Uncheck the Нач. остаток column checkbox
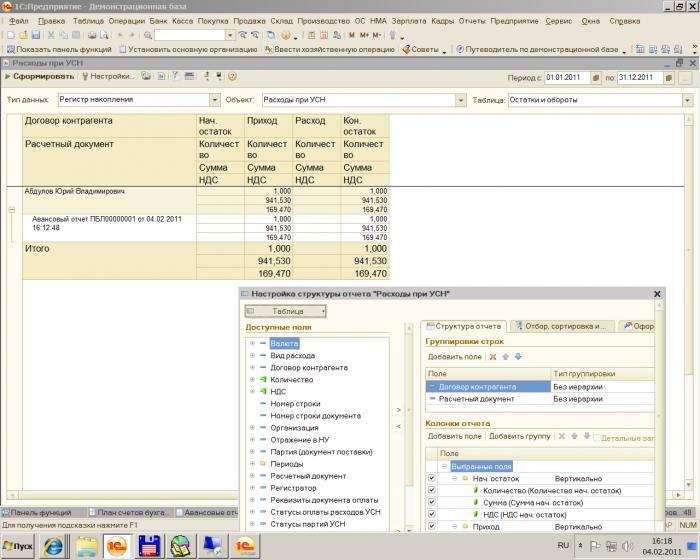Viewport: 700px width, 560px height. 432,478
